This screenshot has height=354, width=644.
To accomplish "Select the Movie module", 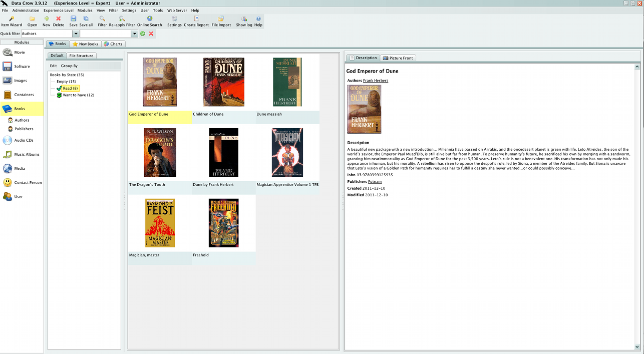I will coord(22,53).
